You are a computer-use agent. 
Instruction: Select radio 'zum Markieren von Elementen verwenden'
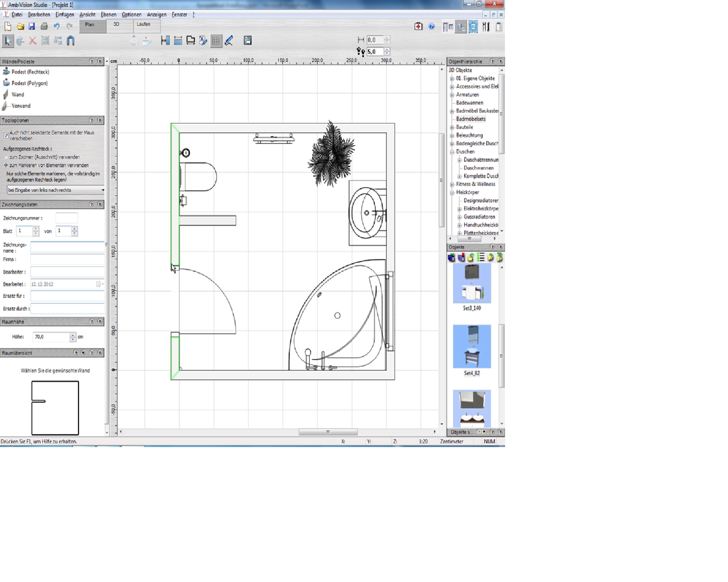6,165
